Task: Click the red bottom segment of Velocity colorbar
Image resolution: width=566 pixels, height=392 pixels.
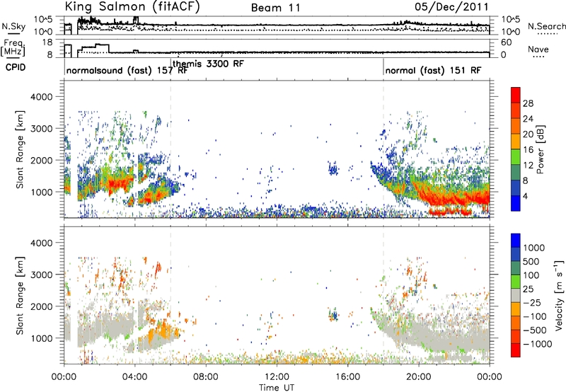Action: (x=516, y=350)
